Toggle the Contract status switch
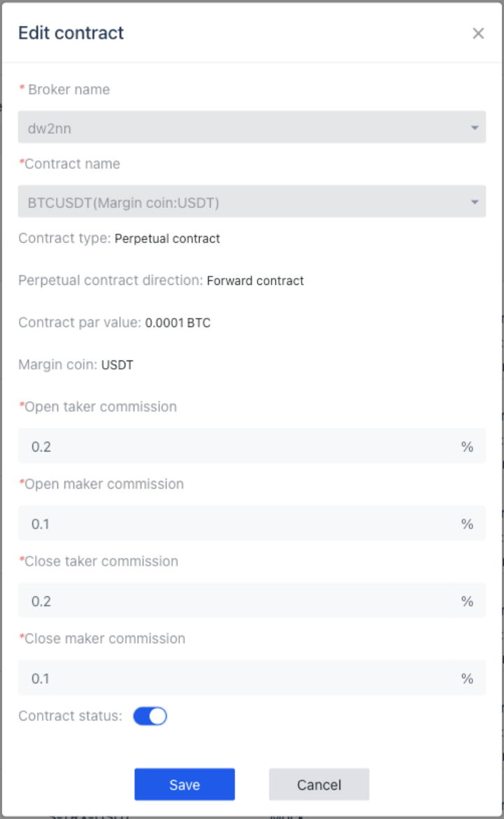This screenshot has width=504, height=819. pyautogui.click(x=150, y=716)
